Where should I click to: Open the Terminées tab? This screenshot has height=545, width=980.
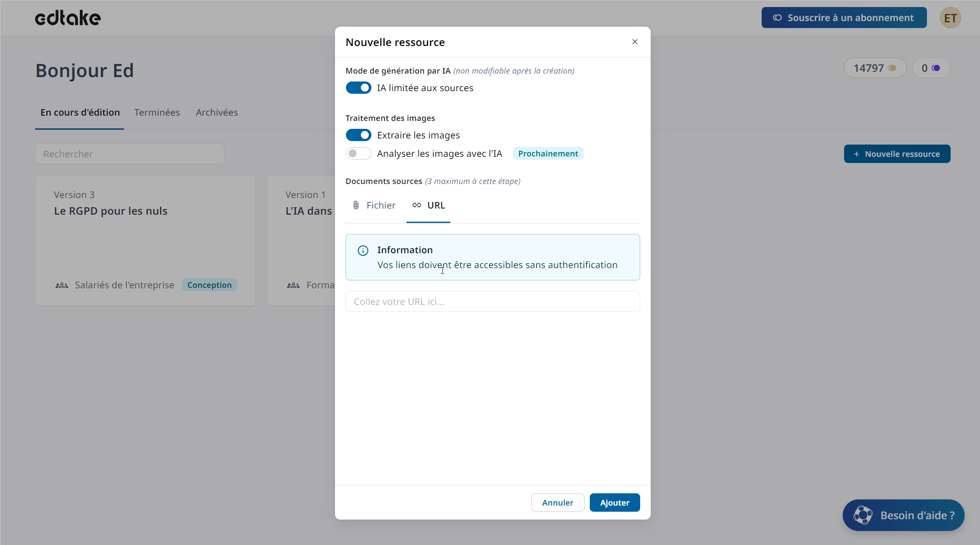157,113
